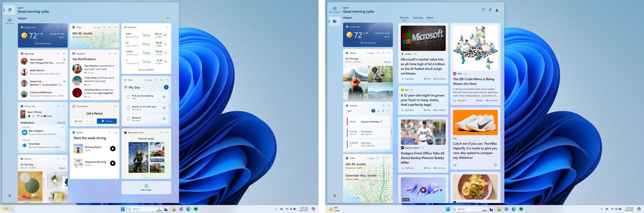This screenshot has height=213, width=644.
Task: Switch to the Watch tab
Action: coord(430,18)
